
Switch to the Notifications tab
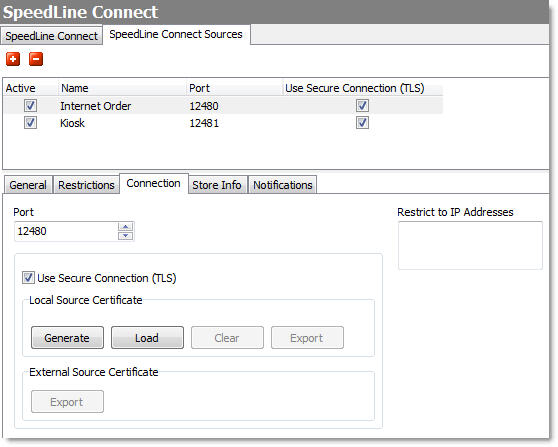283,185
